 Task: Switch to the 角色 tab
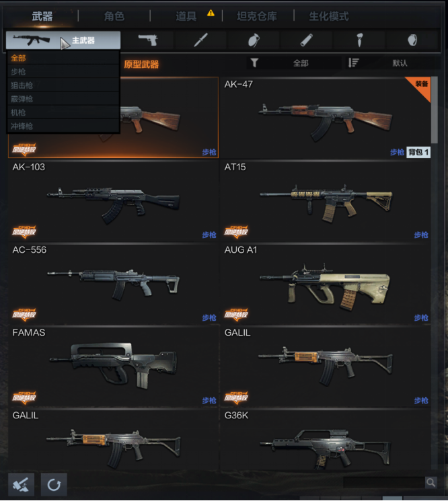pos(114,16)
